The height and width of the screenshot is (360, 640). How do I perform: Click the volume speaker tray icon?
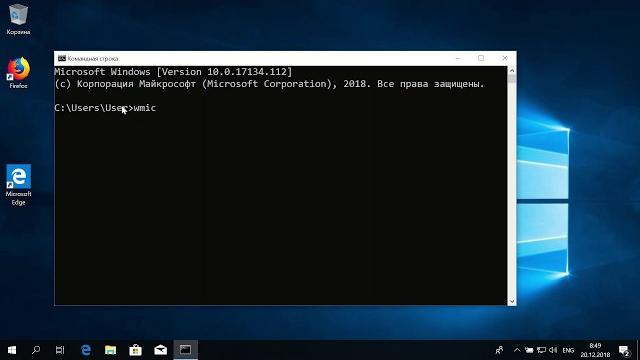[x=553, y=350]
